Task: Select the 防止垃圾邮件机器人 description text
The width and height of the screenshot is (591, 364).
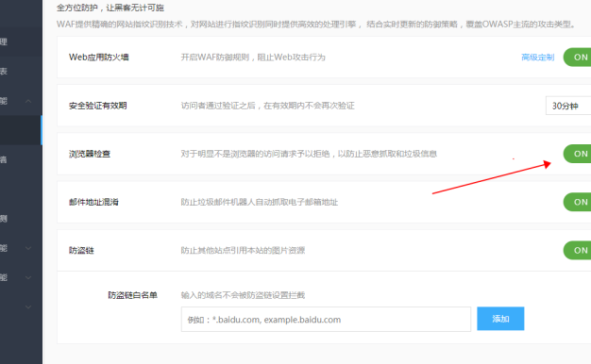Action: tap(260, 202)
